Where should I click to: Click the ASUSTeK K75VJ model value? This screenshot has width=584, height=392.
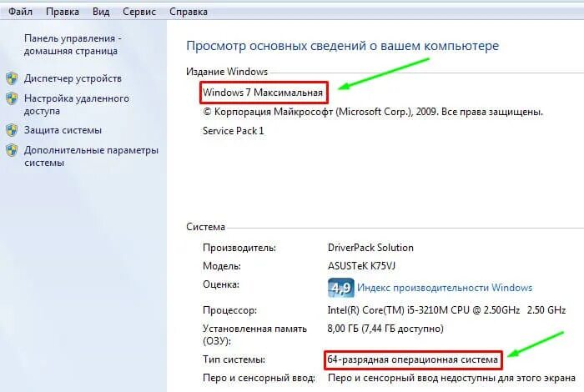pyautogui.click(x=361, y=266)
